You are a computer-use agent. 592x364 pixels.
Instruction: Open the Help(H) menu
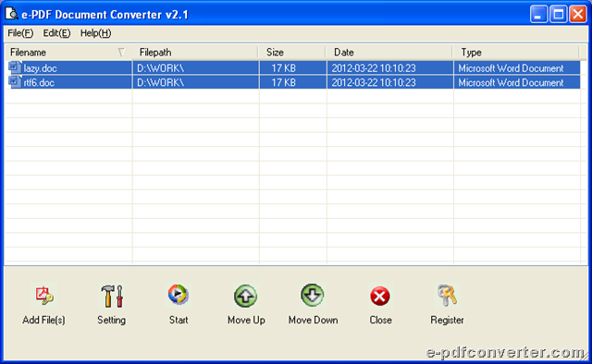point(95,33)
